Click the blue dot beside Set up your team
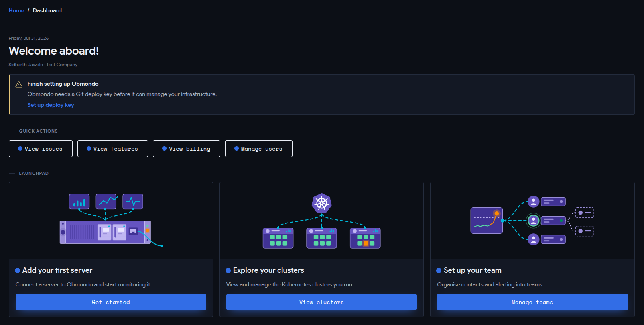 click(x=439, y=271)
